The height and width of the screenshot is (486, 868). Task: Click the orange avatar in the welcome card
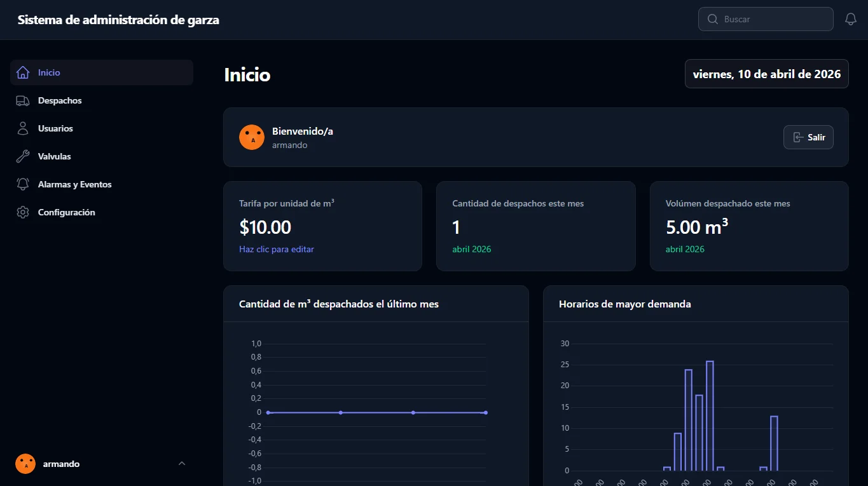252,137
